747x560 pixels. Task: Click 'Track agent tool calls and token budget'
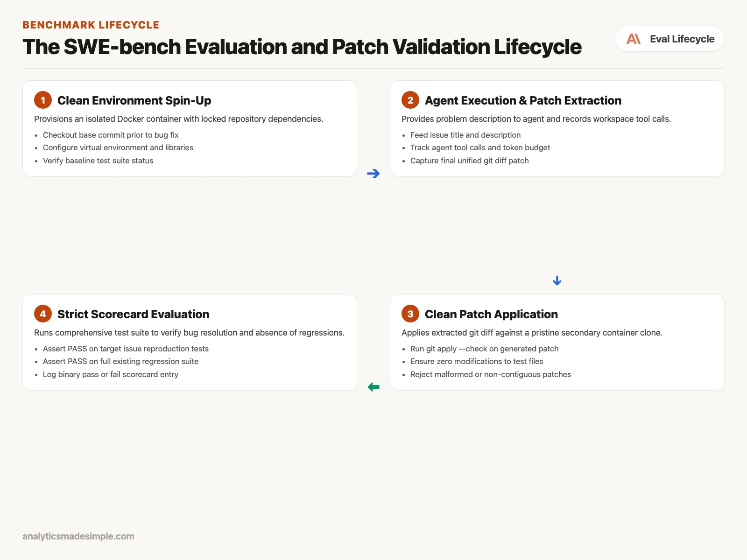(x=480, y=147)
